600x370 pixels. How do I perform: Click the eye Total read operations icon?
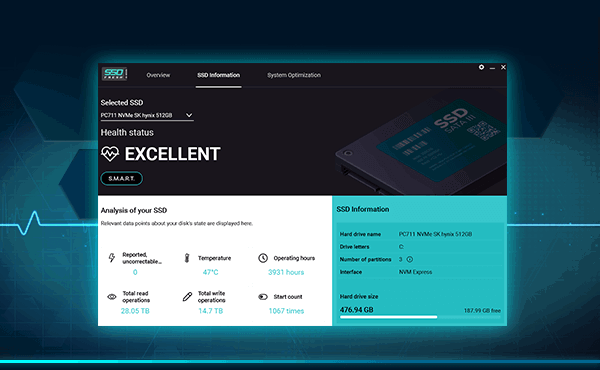tap(112, 297)
